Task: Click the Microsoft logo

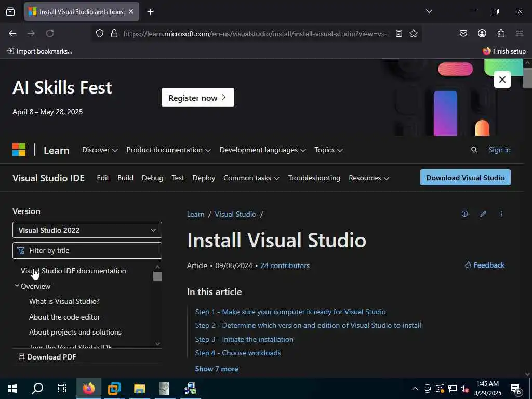Action: 19,150
